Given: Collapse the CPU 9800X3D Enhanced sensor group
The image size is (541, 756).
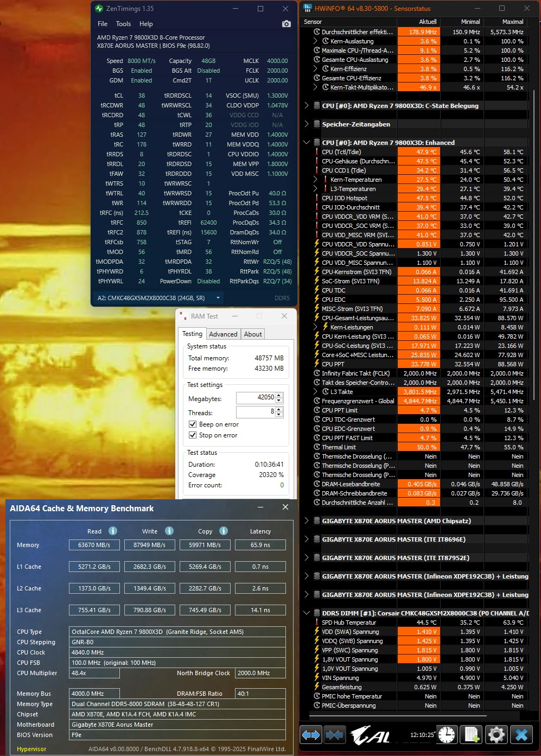Looking at the screenshot, I should click(x=307, y=143).
